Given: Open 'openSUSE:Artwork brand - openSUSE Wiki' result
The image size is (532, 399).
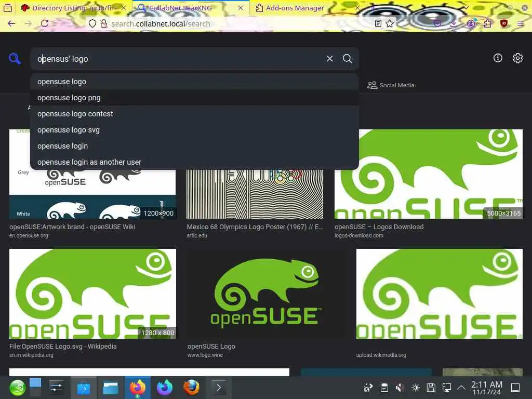Looking at the screenshot, I should (72, 227).
